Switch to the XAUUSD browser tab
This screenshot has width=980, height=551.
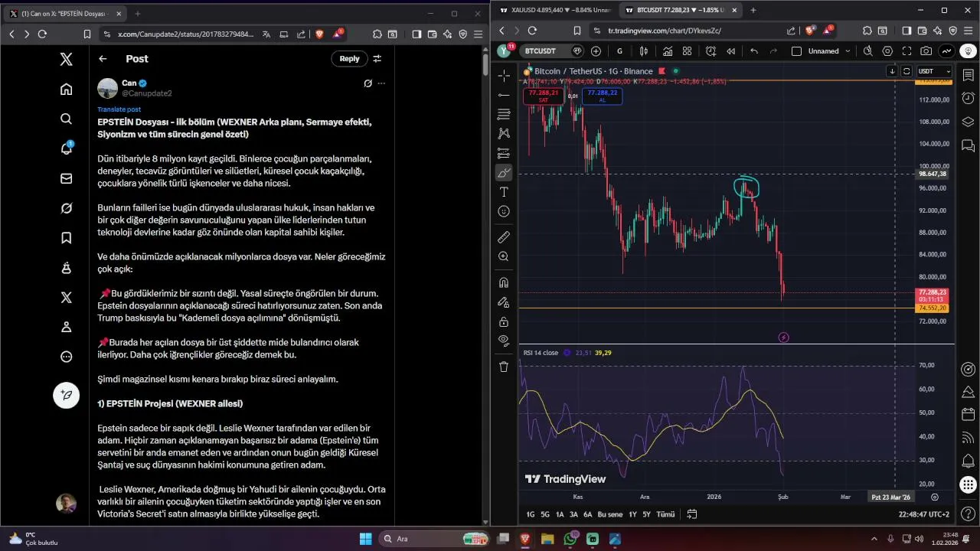pos(554,11)
